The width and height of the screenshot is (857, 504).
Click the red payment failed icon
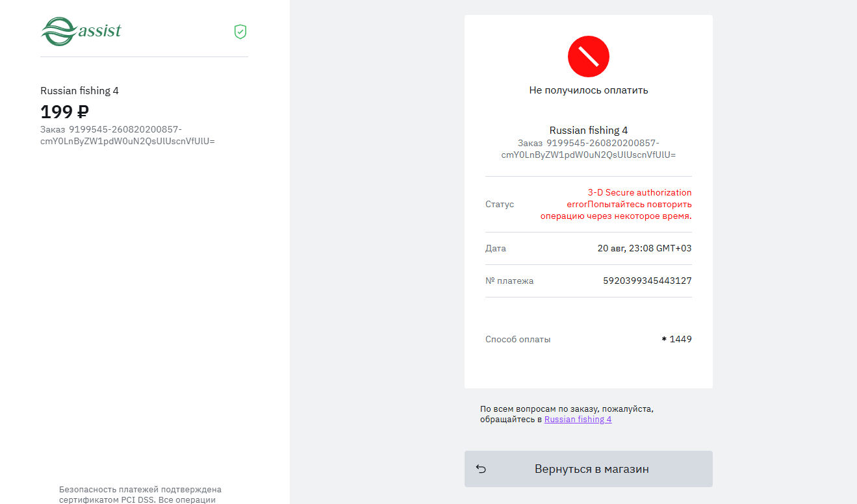click(x=589, y=57)
